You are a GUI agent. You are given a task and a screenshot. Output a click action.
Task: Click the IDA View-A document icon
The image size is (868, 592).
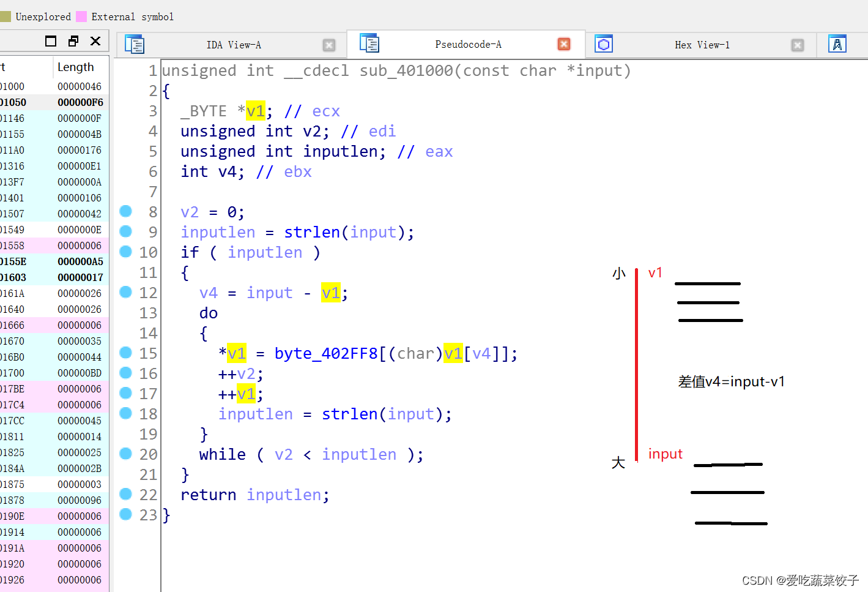[x=135, y=44]
